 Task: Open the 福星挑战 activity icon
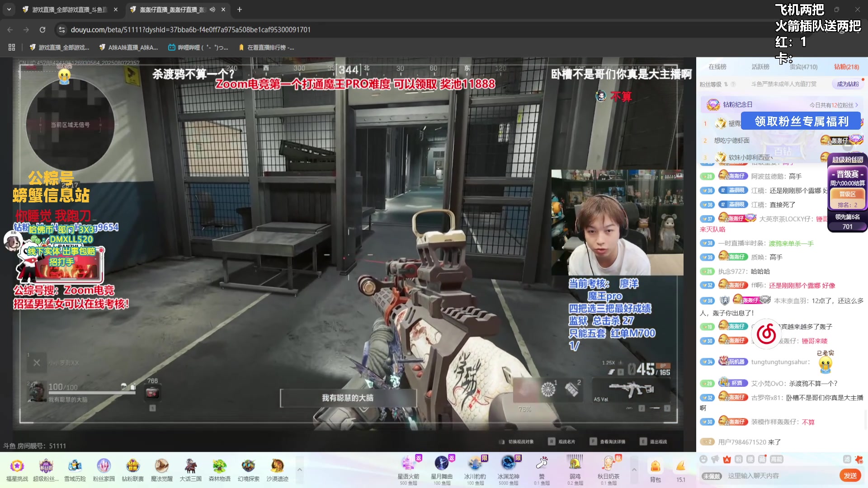point(17,470)
